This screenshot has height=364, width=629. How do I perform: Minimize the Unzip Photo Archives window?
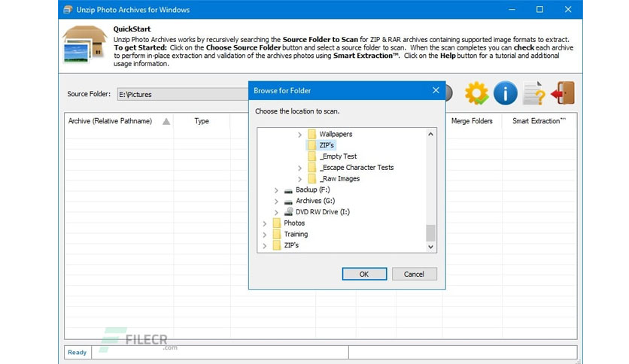[512, 9]
